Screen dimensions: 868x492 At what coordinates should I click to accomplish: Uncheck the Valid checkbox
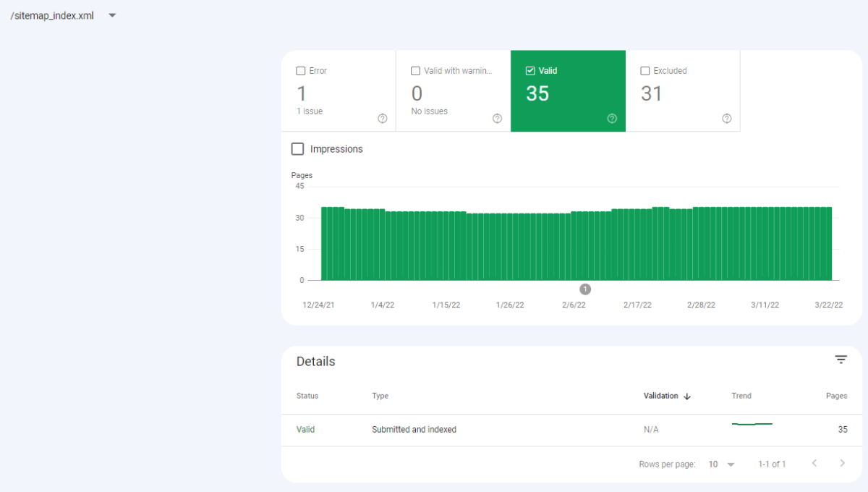(x=530, y=71)
